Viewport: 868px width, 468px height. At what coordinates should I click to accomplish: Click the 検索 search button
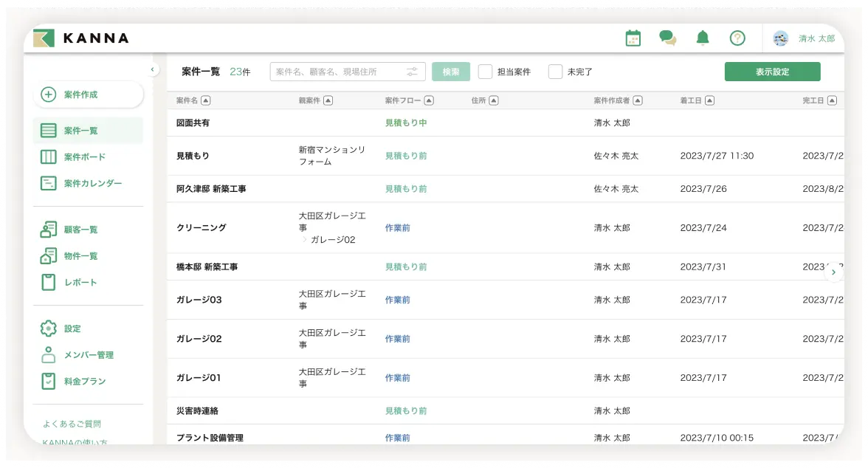point(450,72)
